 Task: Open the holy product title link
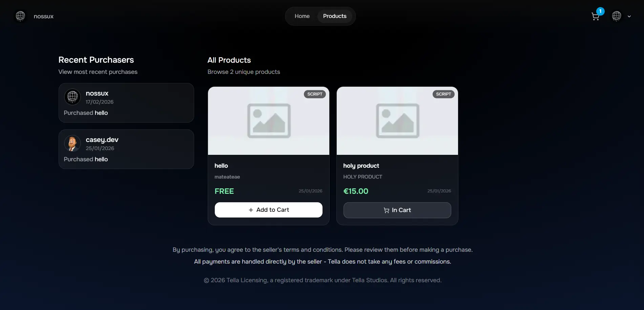[361, 166]
